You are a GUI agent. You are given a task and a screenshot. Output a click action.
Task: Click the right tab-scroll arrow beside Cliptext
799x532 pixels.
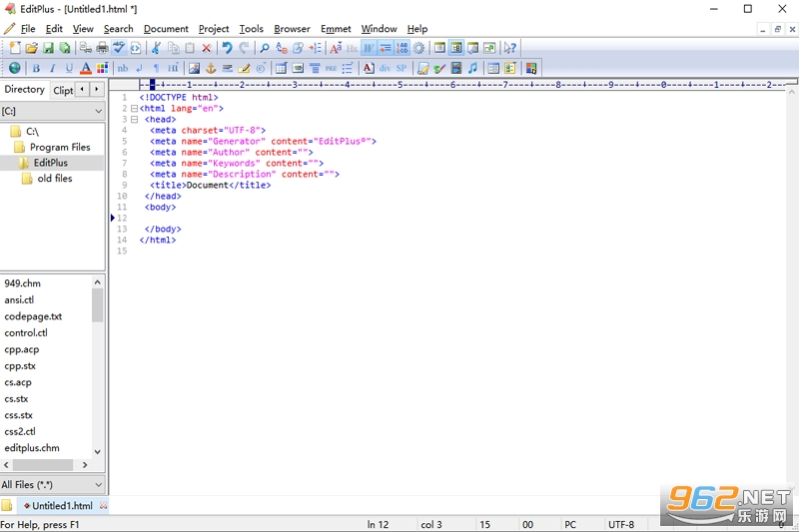[96, 89]
